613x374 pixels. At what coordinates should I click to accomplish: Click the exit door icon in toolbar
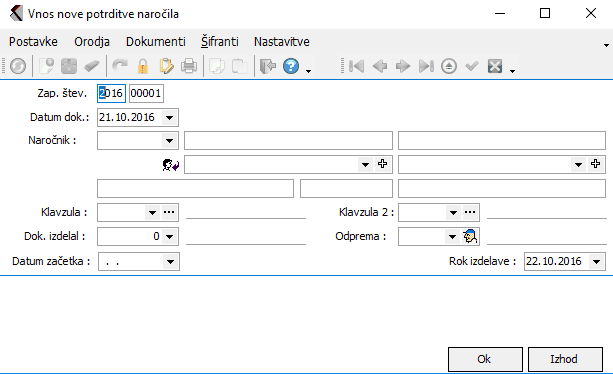pos(268,66)
